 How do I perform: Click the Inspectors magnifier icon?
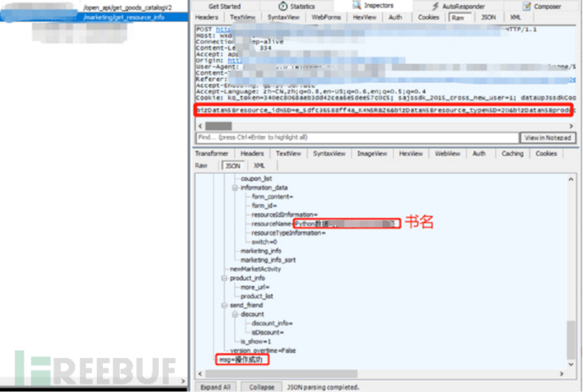click(x=357, y=5)
